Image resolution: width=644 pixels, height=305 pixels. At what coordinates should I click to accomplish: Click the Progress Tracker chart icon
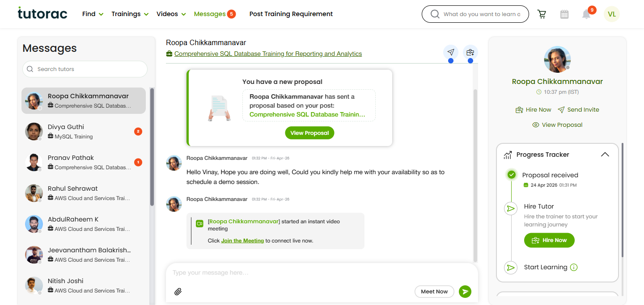point(508,155)
